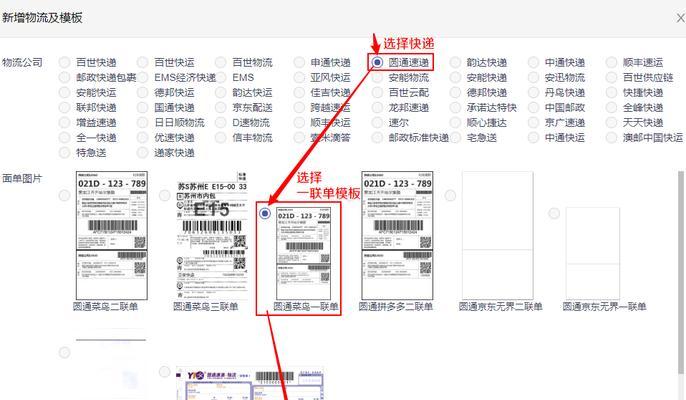Choose the plain EMS option

220,77
